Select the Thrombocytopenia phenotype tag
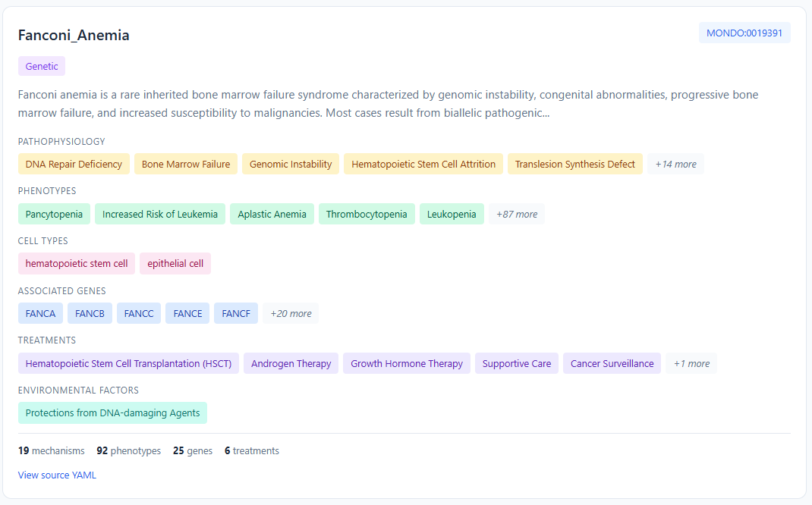This screenshot has height=505, width=812. (x=367, y=215)
